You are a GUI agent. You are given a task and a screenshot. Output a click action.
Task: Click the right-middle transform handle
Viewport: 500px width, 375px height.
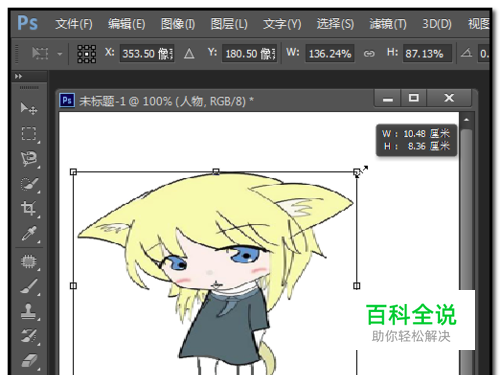coord(357,286)
